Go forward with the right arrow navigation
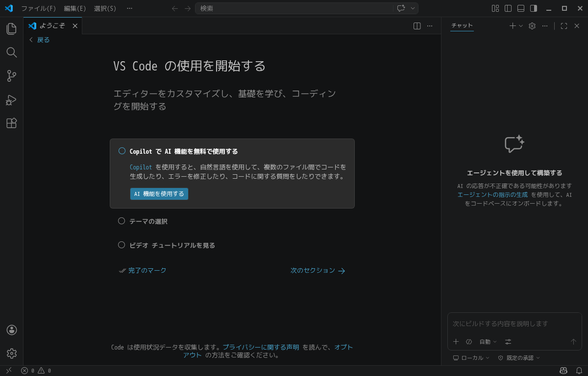Image resolution: width=588 pixels, height=376 pixels. tap(188, 8)
